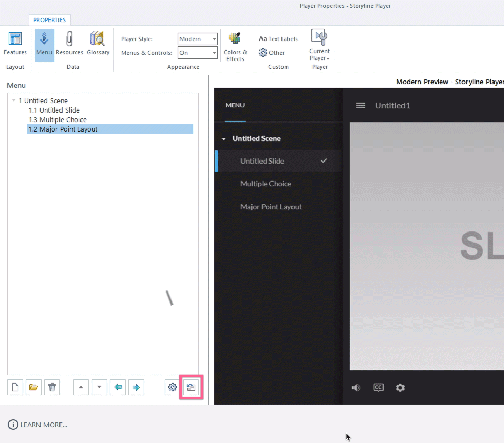Switch to MENU tab in preview sidebar
The width and height of the screenshot is (504, 443).
click(x=235, y=105)
